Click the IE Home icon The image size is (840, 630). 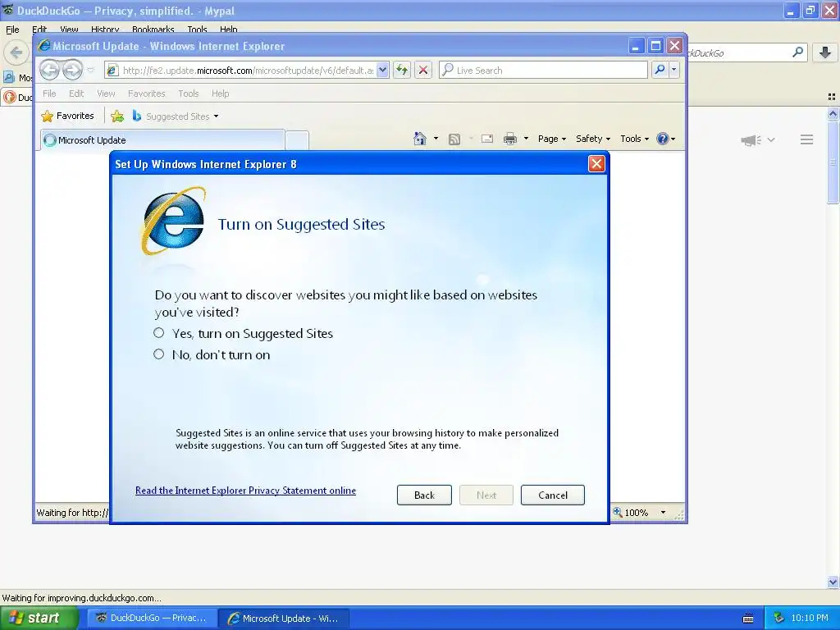[x=420, y=139]
